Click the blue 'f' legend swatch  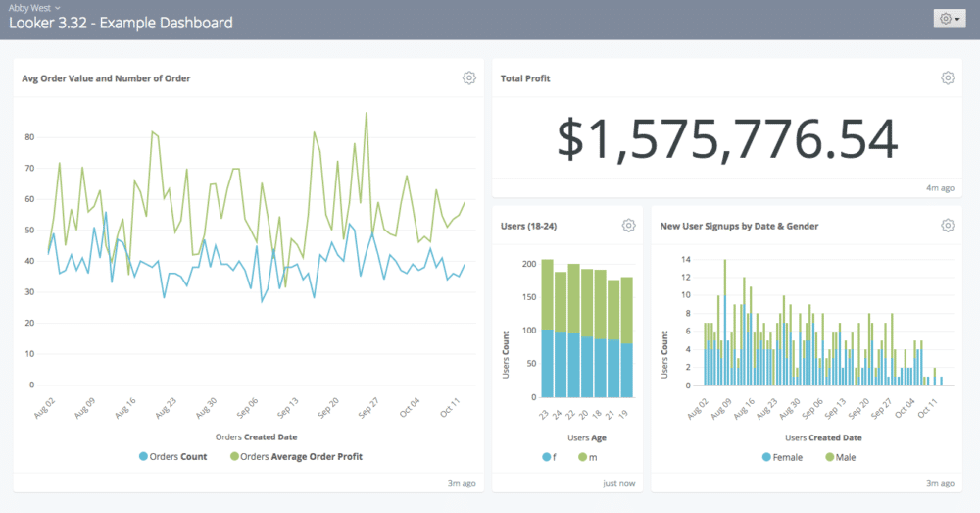(x=545, y=457)
